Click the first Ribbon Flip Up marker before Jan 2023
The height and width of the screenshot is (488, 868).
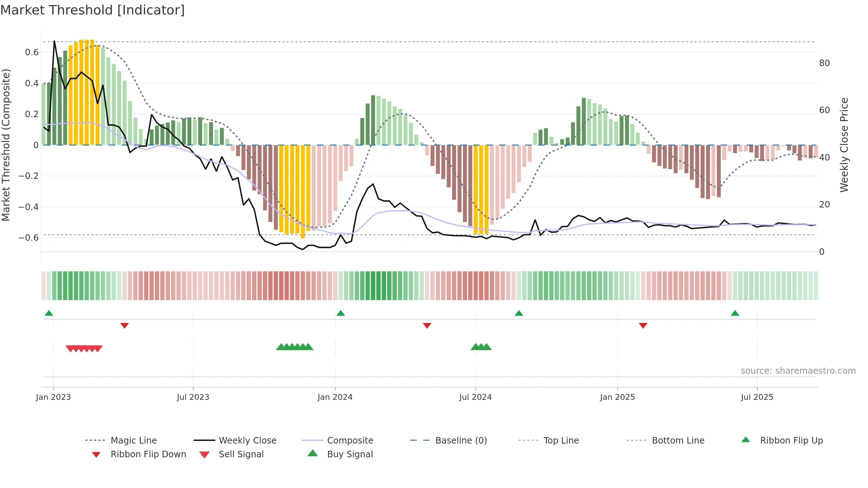tap(49, 313)
